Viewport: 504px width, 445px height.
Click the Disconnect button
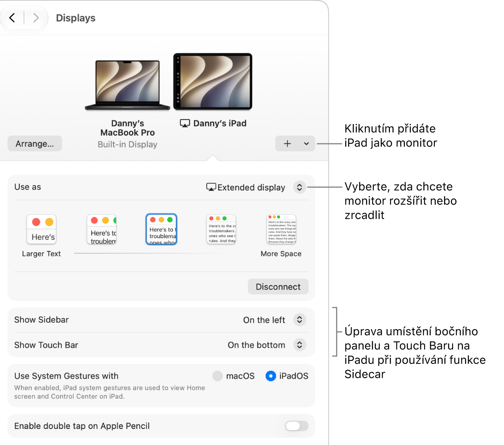click(278, 287)
